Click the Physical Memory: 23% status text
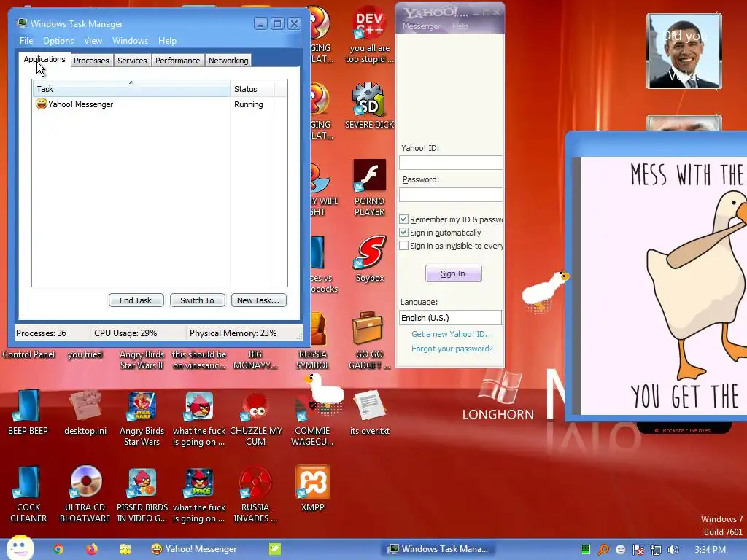The width and height of the screenshot is (747, 560). click(233, 333)
